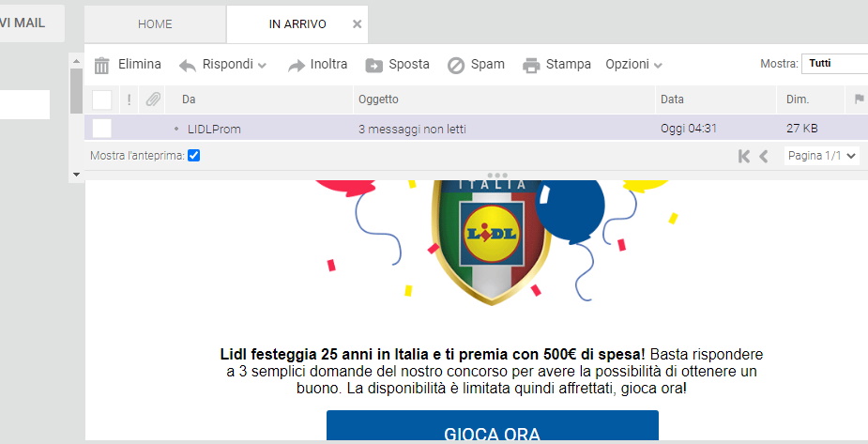This screenshot has width=868, height=444.
Task: Click the Stampa printer icon
Action: [x=531, y=66]
